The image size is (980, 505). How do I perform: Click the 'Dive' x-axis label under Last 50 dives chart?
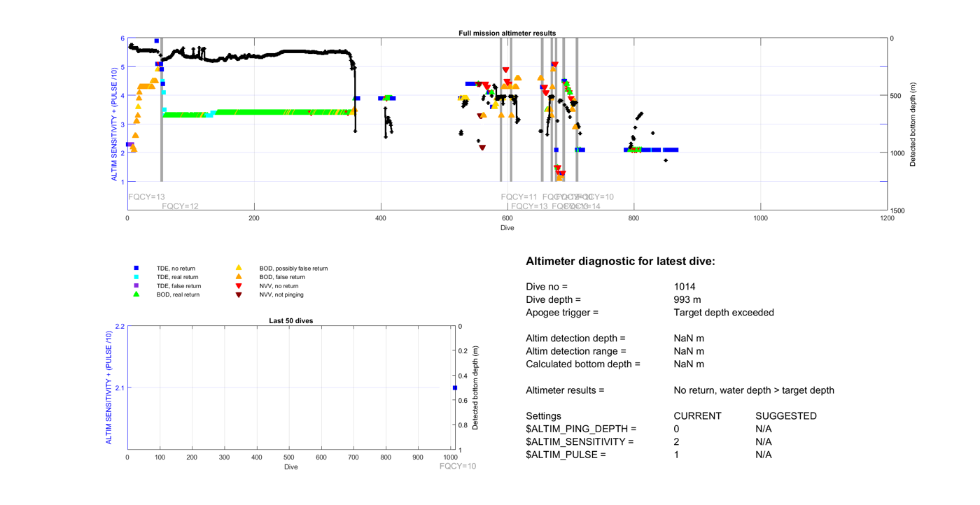point(291,467)
